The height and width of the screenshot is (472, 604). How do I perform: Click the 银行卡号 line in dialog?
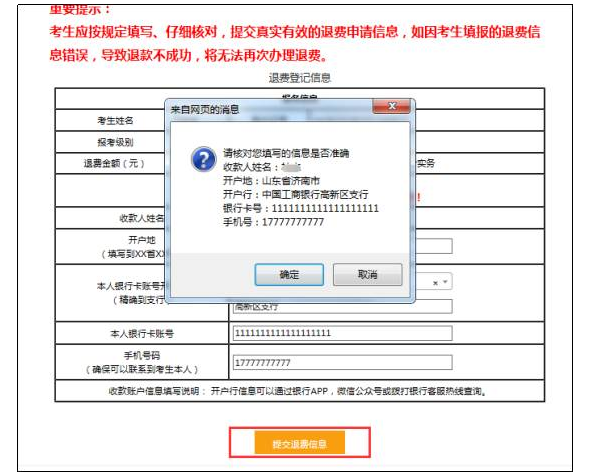pyautogui.click(x=301, y=207)
